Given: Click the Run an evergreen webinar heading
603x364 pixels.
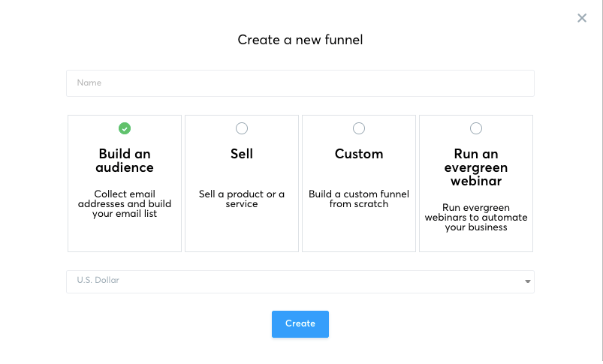Looking at the screenshot, I should pos(476,167).
